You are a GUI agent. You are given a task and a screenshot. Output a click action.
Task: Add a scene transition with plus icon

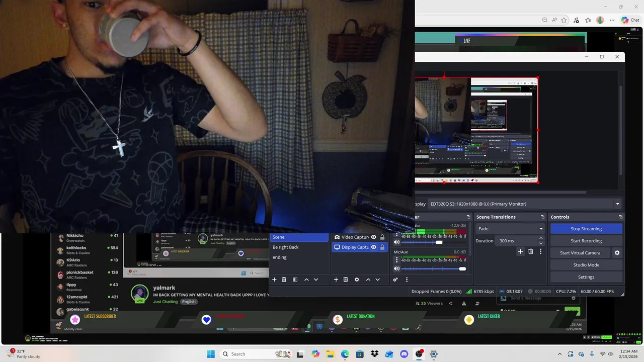click(521, 251)
